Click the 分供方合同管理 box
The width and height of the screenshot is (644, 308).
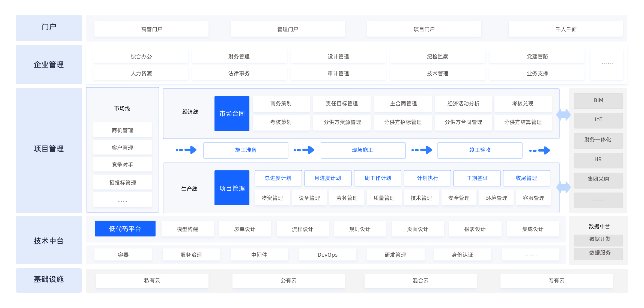point(463,122)
